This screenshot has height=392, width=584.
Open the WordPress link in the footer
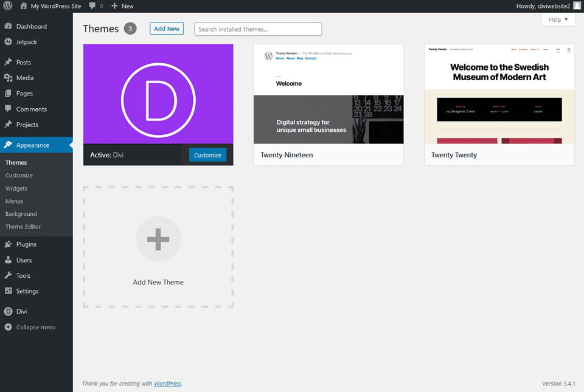[167, 383]
